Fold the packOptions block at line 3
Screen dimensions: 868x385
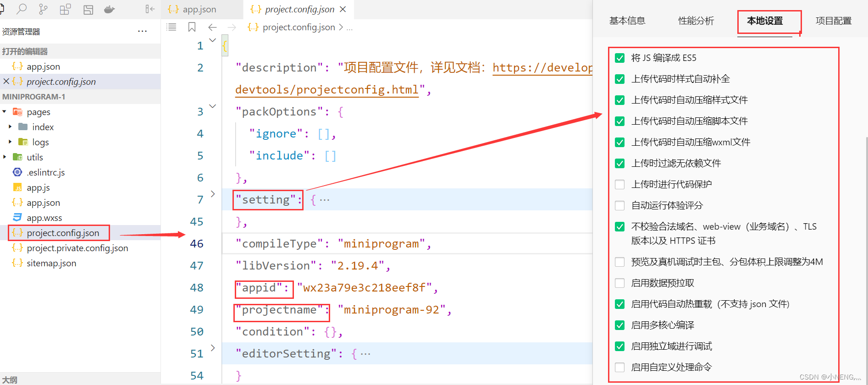tap(213, 106)
